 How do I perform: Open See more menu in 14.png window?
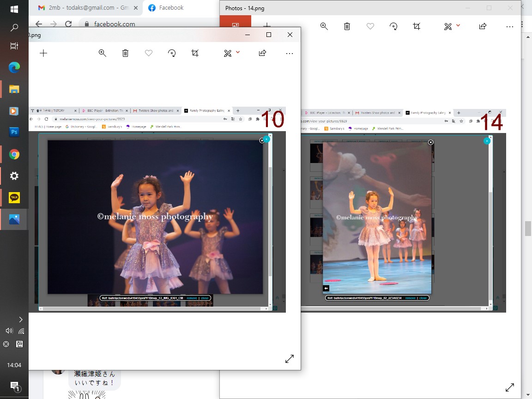tap(510, 26)
